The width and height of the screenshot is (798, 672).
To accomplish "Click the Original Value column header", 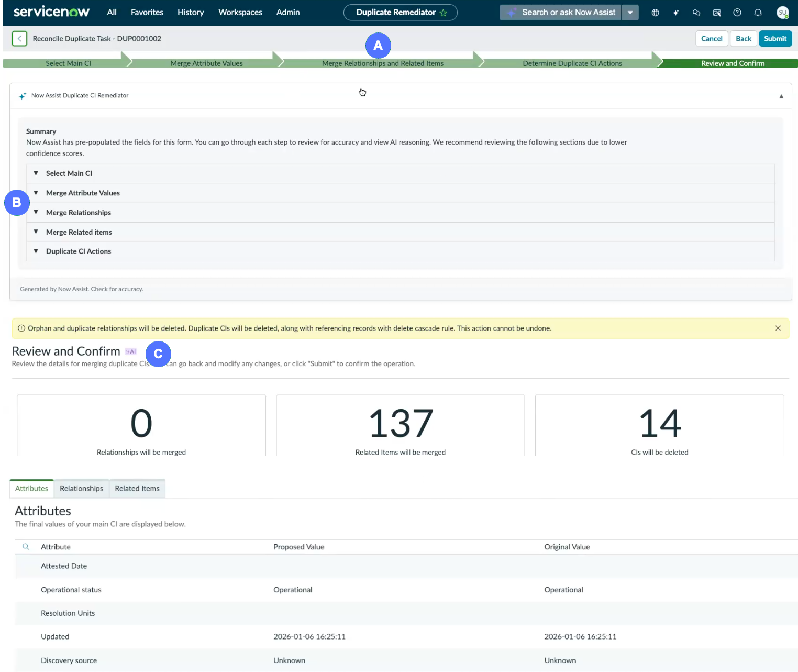I will 567,547.
